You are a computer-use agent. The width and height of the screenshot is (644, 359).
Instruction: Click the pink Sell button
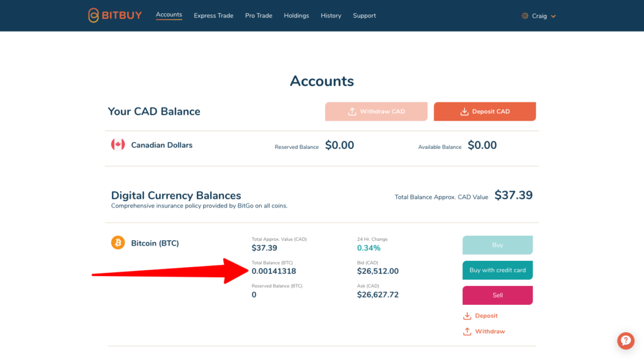pos(497,295)
